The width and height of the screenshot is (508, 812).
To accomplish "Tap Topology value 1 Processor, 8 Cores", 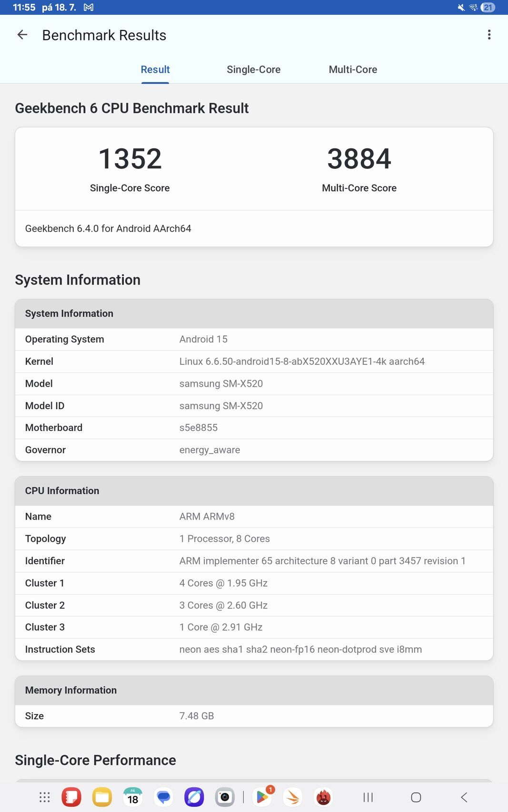I will tap(225, 538).
